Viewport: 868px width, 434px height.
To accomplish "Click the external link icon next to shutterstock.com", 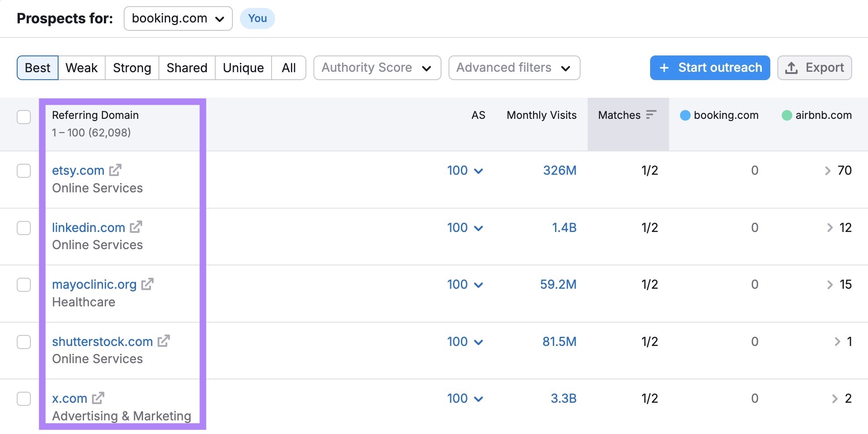I will (x=165, y=341).
